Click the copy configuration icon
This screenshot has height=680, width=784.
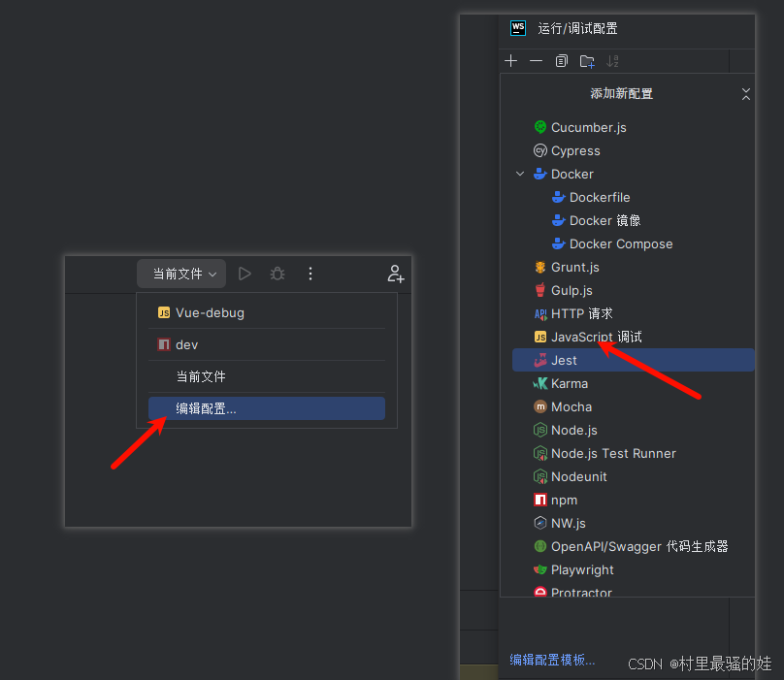point(562,61)
